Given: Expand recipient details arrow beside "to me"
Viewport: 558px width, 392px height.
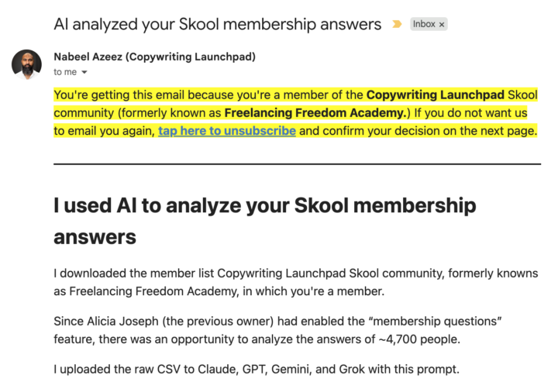Looking at the screenshot, I should coord(84,73).
